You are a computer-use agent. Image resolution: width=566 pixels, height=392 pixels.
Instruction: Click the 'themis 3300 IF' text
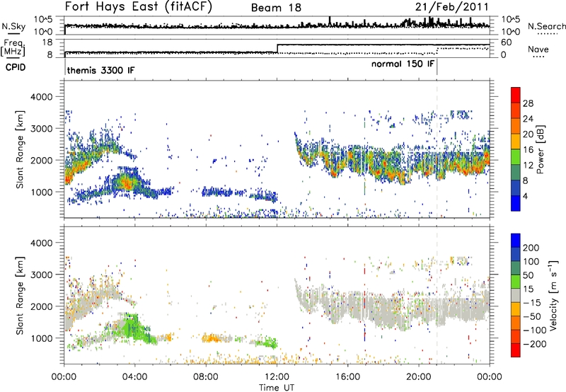point(100,70)
